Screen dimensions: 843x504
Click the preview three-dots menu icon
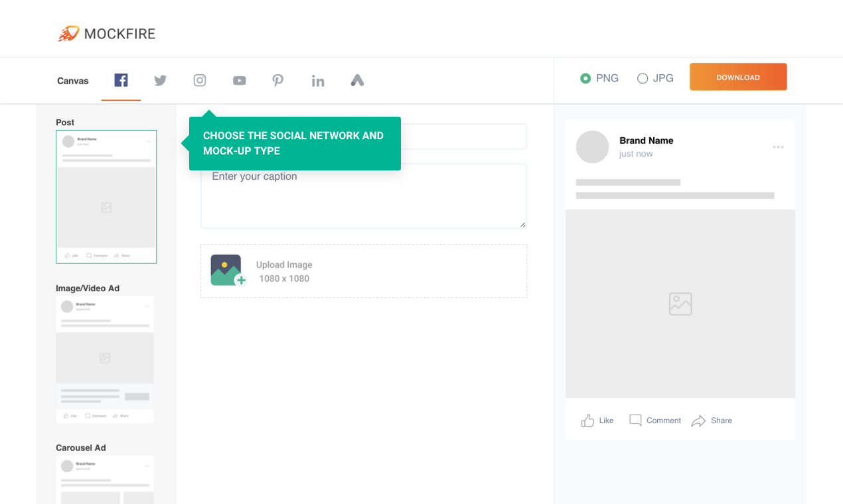[x=778, y=147]
